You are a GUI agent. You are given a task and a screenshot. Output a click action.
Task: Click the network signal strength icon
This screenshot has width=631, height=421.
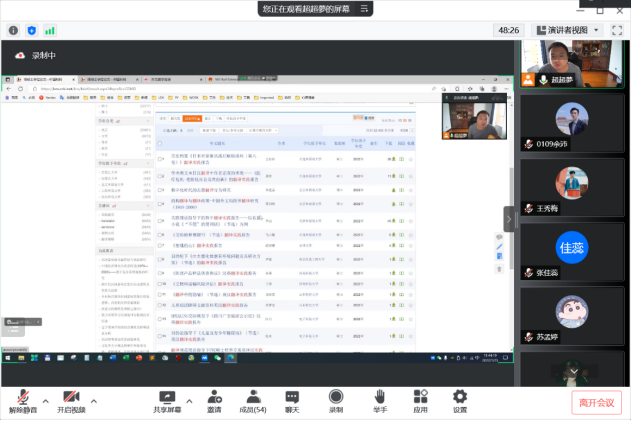point(50,30)
